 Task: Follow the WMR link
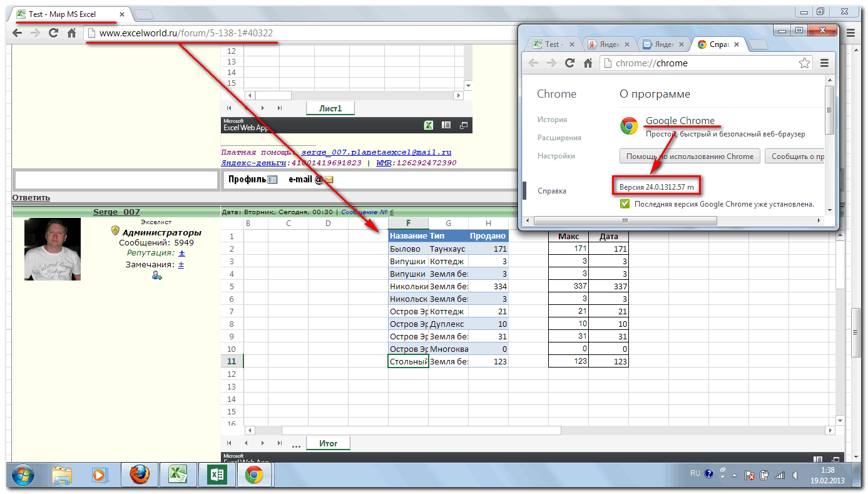click(x=384, y=163)
